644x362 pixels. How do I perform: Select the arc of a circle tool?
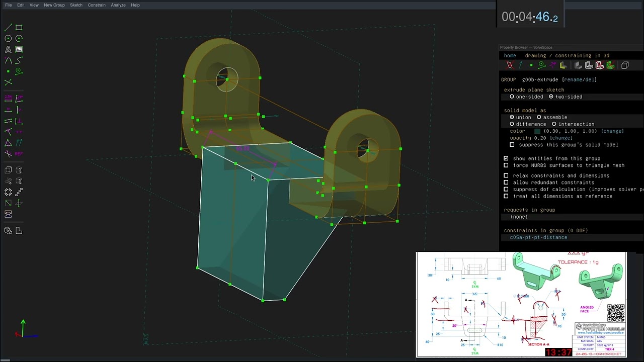point(19,39)
